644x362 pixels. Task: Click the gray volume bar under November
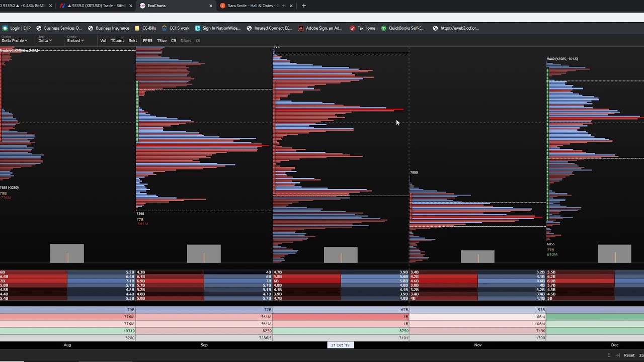point(477,256)
